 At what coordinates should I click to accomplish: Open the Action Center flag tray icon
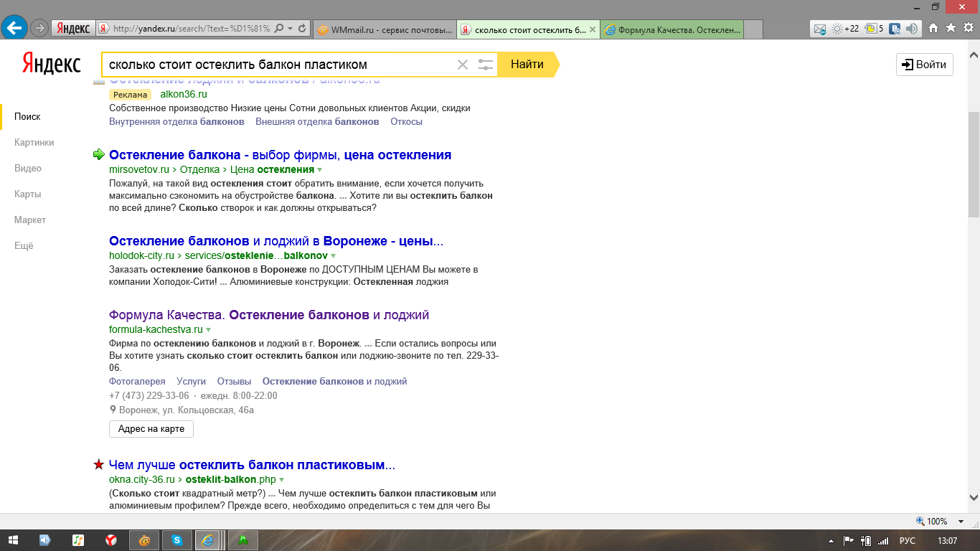point(848,541)
